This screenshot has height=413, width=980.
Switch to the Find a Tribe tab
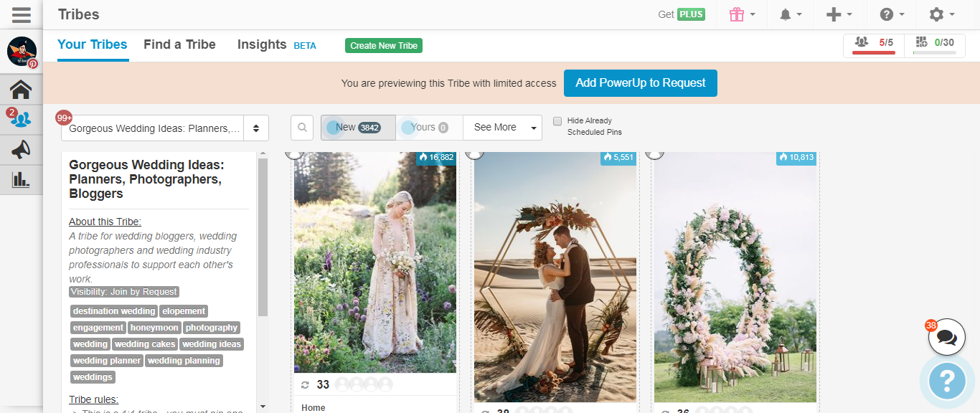pos(179,44)
